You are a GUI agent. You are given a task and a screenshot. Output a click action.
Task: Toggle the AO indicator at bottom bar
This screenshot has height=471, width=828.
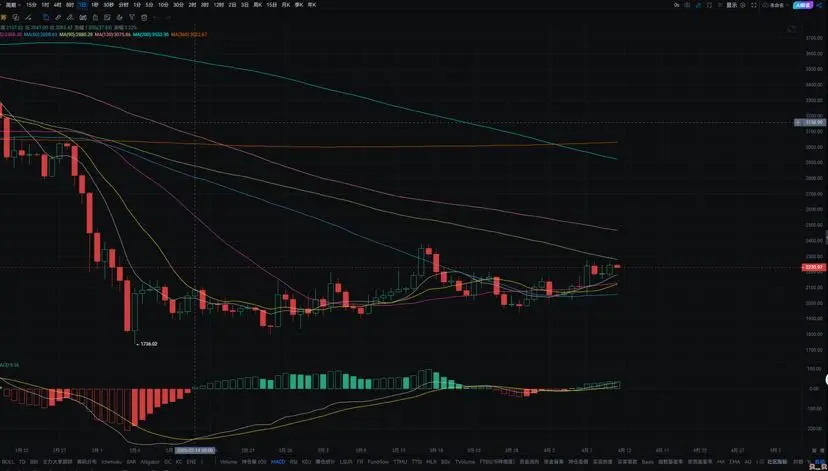click(x=748, y=461)
